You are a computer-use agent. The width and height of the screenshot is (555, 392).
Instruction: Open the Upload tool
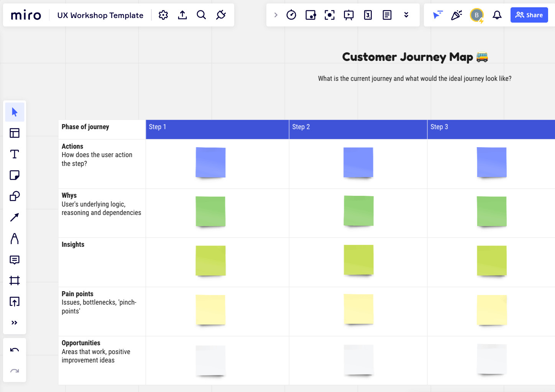pos(15,302)
